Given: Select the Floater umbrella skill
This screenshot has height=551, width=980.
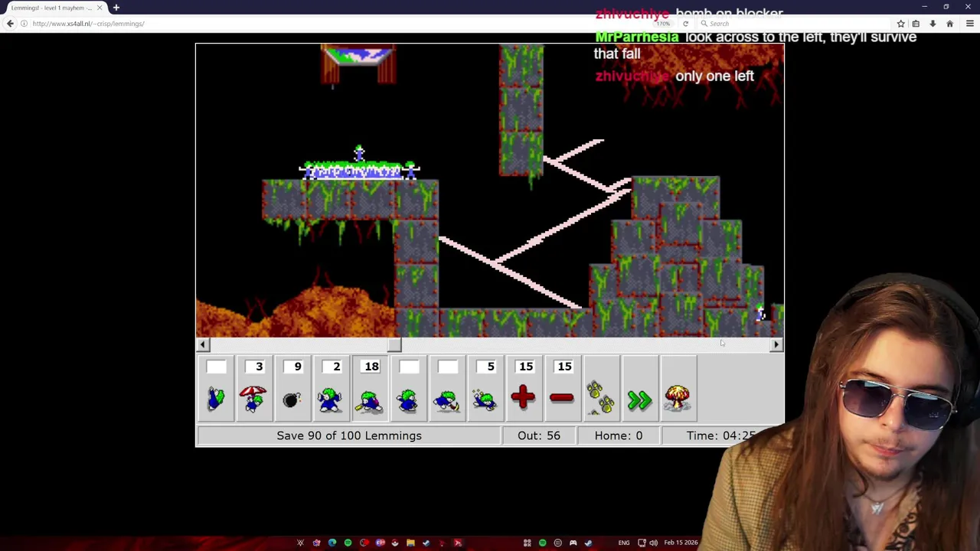Looking at the screenshot, I should (253, 398).
